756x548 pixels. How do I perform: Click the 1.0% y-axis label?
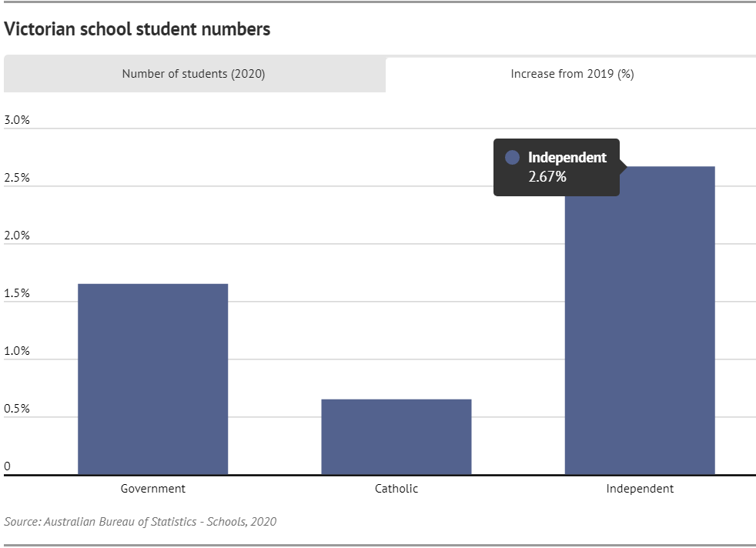(x=17, y=351)
